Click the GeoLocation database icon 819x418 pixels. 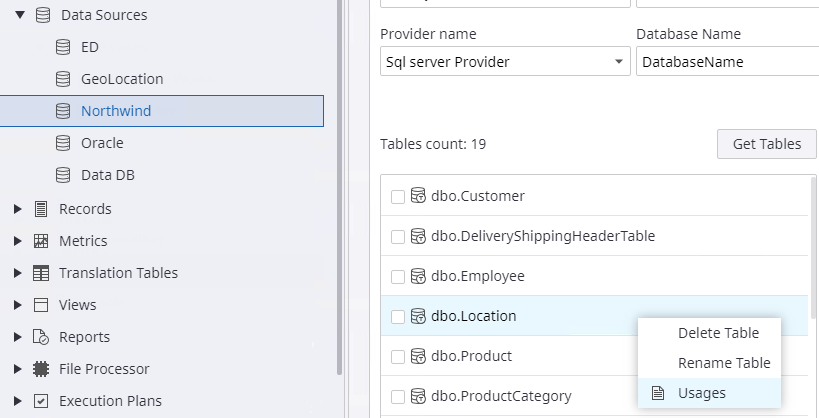point(63,79)
